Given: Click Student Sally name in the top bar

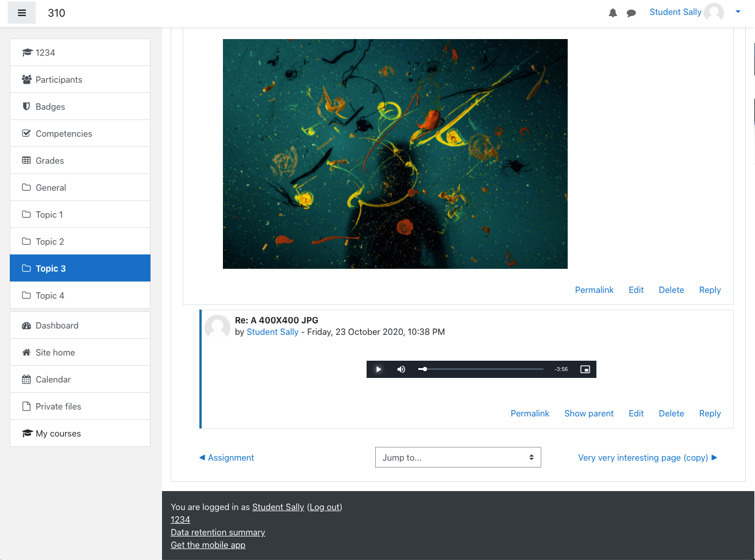Looking at the screenshot, I should pyautogui.click(x=675, y=12).
